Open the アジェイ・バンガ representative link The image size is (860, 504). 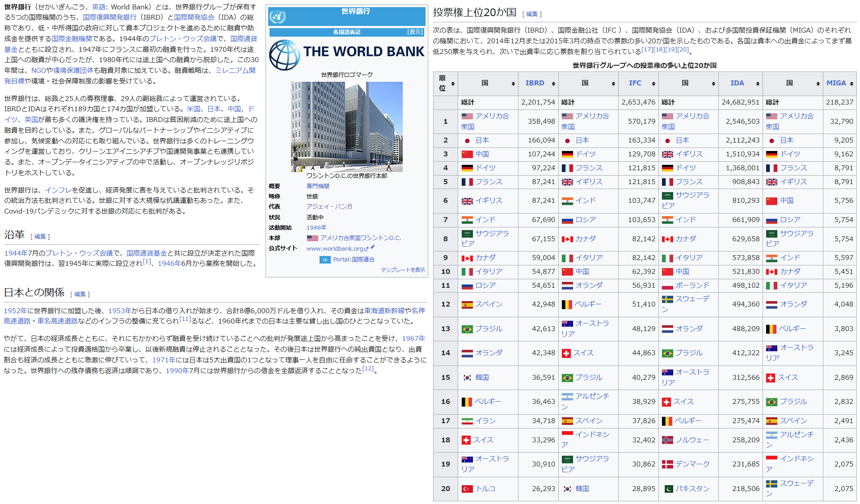(329, 206)
